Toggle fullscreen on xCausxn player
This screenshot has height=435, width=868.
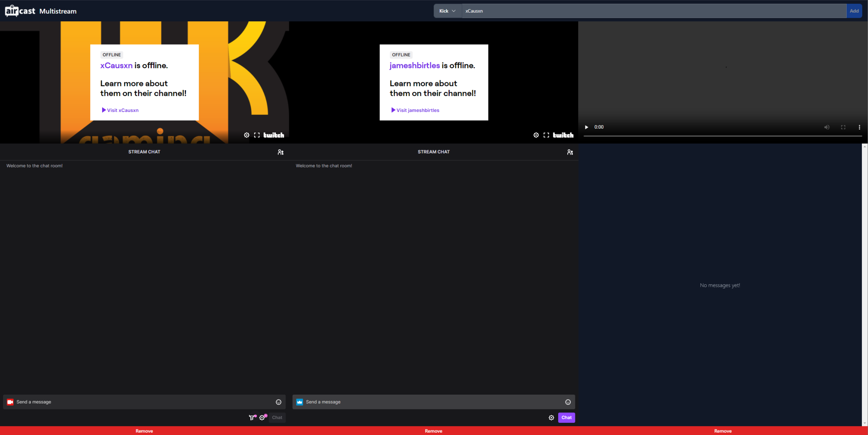[257, 135]
